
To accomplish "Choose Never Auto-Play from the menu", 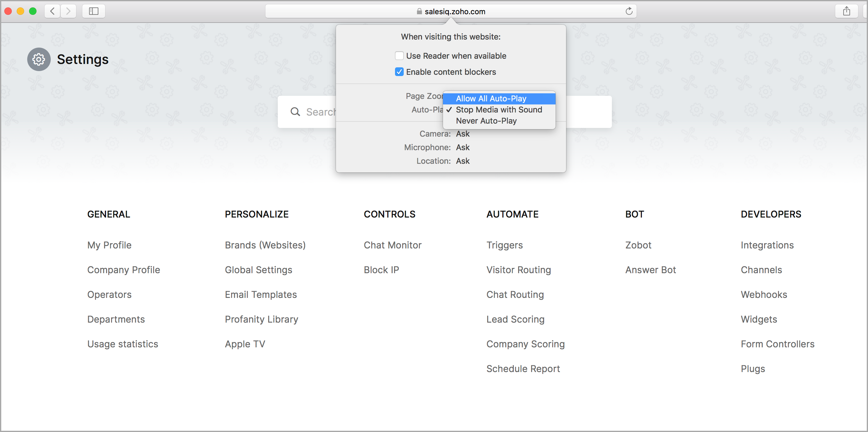I will point(486,121).
